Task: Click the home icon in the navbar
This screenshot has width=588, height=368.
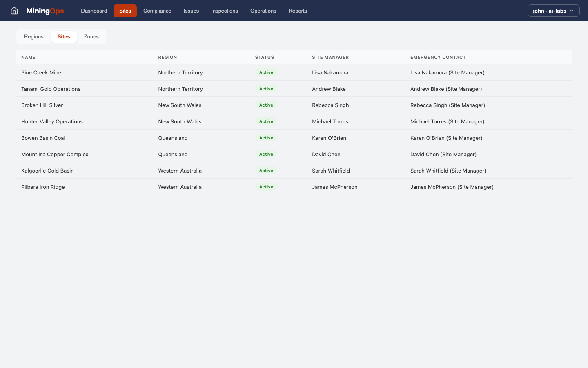Action: [14, 11]
